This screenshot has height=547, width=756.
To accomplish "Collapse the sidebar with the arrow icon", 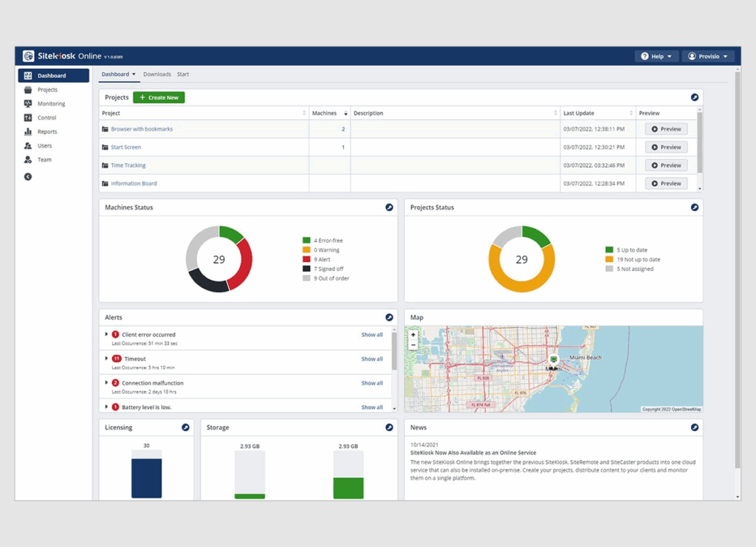I will tap(28, 176).
